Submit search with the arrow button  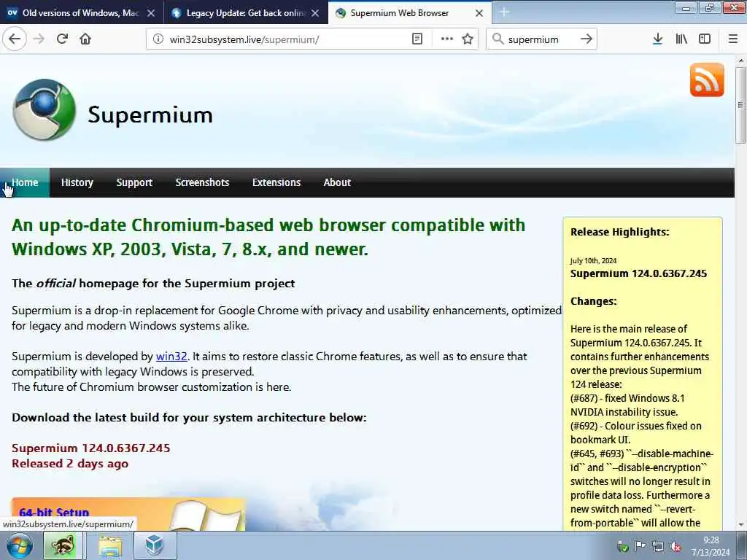(x=586, y=39)
